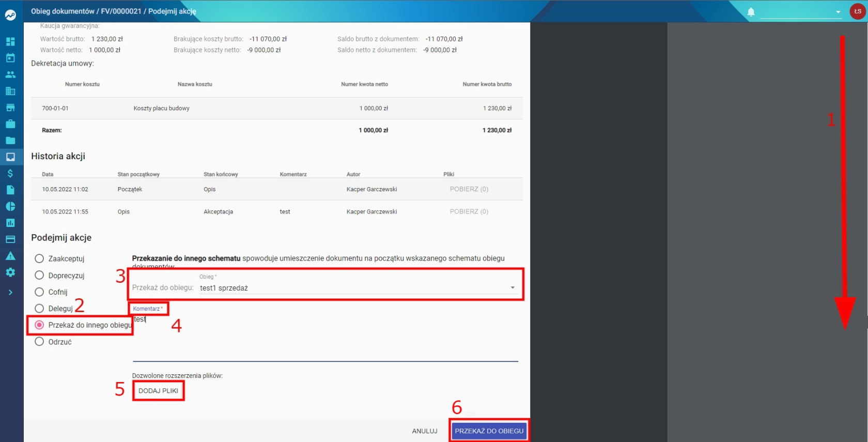Click the PRZEKAŻ DO OBIEGU button
Image resolution: width=868 pixels, height=442 pixels.
[x=489, y=431]
